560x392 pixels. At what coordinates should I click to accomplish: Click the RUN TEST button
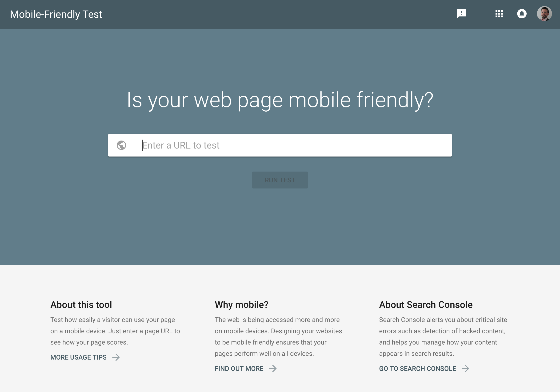pyautogui.click(x=280, y=180)
